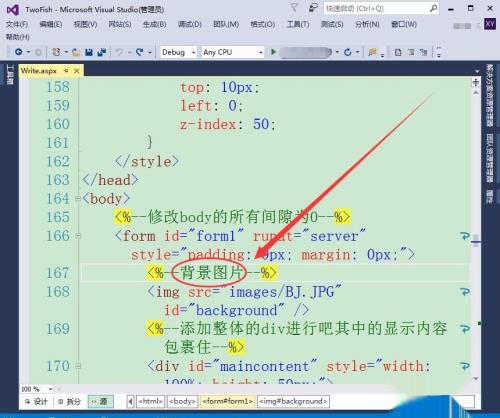Click the redo arrow icon
Screen dimensions: 500x418
(140, 52)
